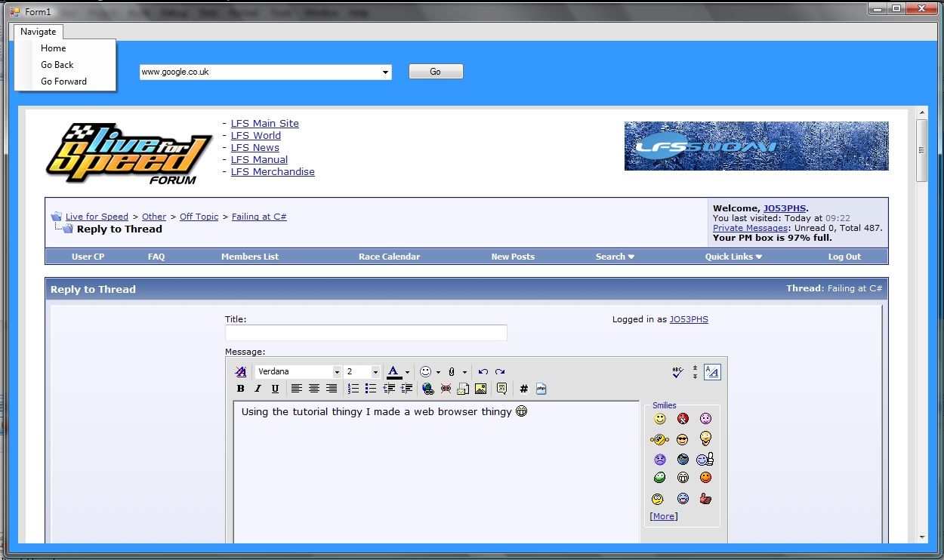Decrease indent of message text
The width and height of the screenshot is (944, 560).
pyautogui.click(x=389, y=389)
